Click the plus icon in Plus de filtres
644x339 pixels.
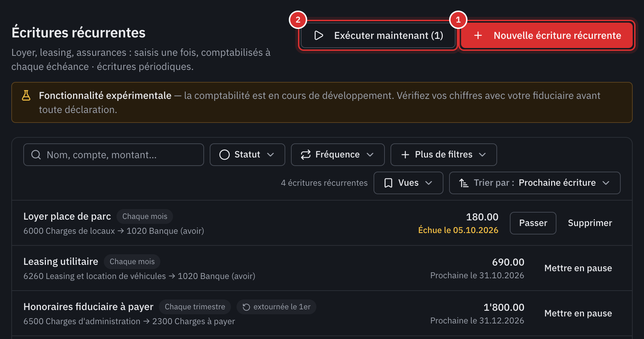(405, 155)
